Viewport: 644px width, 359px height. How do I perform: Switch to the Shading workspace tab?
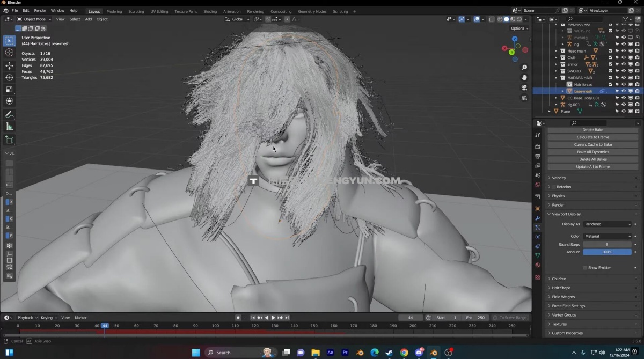(x=210, y=11)
